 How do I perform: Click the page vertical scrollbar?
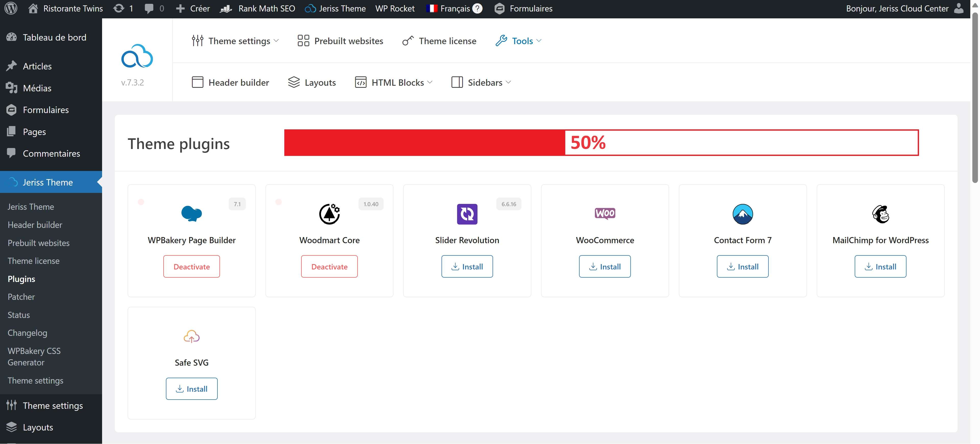[x=975, y=98]
